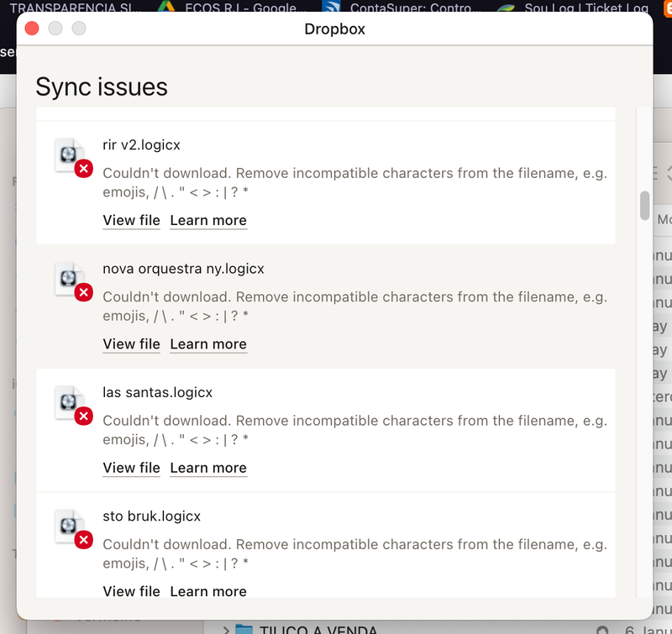Click the Sou Log tab favicon

(x=506, y=8)
